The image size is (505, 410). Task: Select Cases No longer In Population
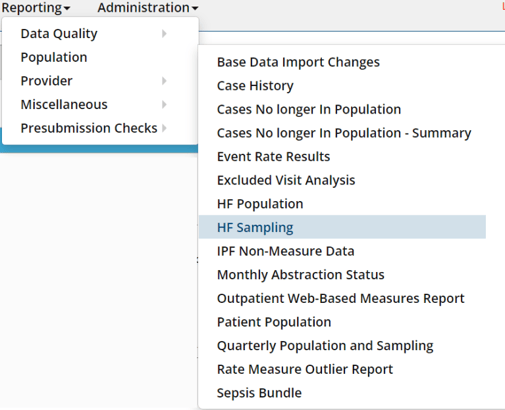point(342,110)
